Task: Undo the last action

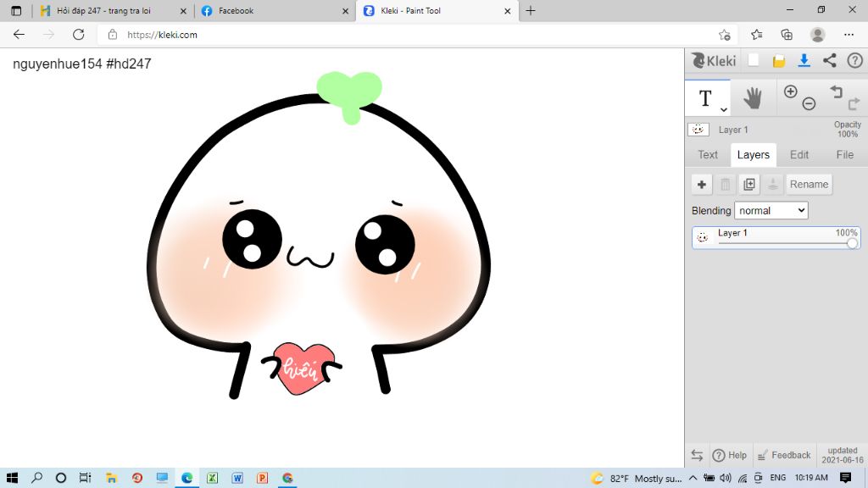Action: pyautogui.click(x=837, y=91)
